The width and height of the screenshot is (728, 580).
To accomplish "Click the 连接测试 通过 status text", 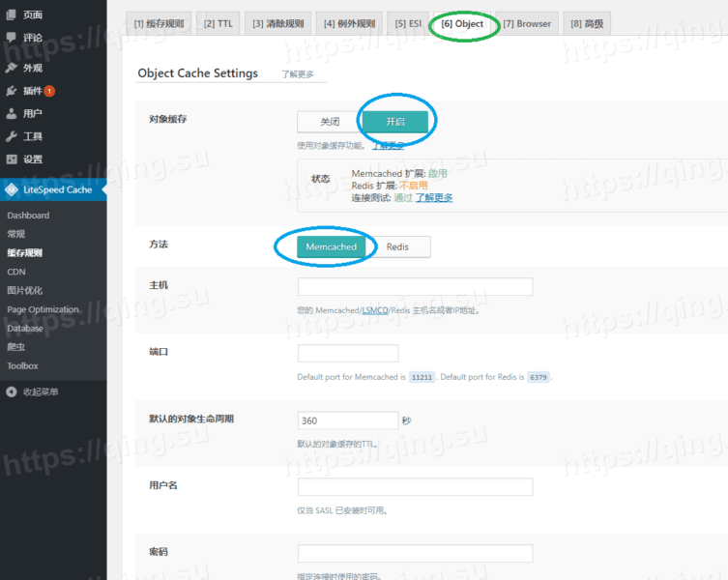I will 382,198.
